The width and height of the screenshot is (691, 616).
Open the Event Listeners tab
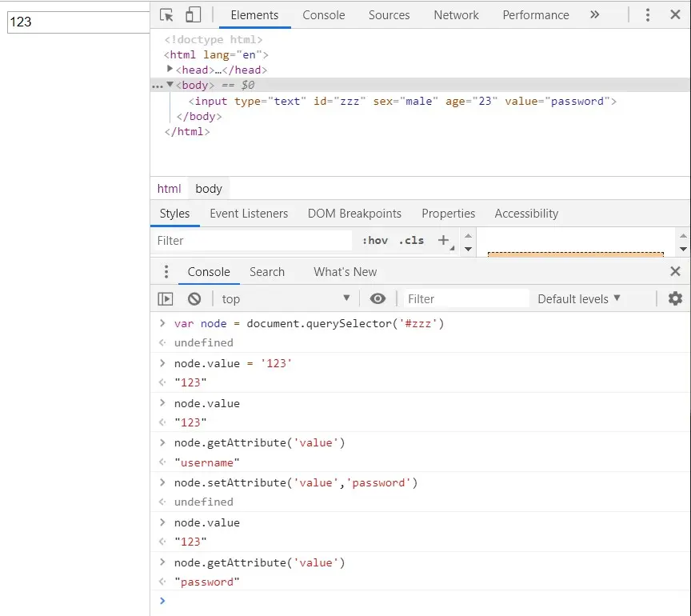pos(249,214)
